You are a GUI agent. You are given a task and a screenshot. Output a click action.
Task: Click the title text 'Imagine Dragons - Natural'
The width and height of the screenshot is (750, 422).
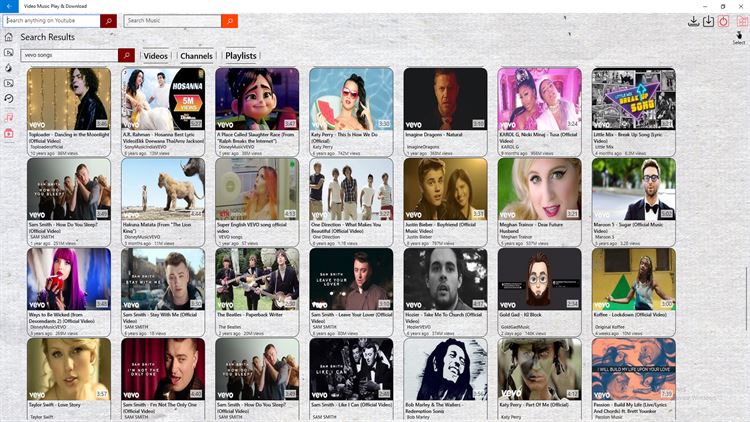tap(434, 135)
